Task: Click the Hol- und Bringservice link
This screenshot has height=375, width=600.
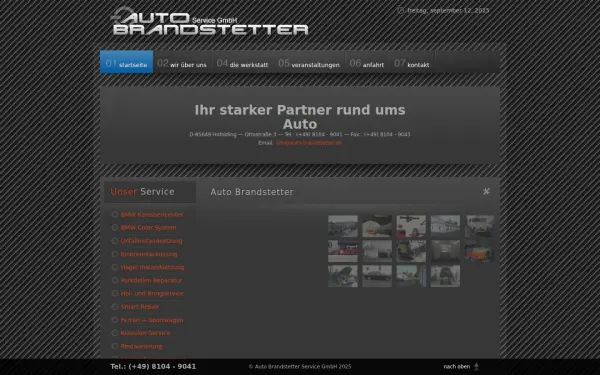Action: point(152,293)
